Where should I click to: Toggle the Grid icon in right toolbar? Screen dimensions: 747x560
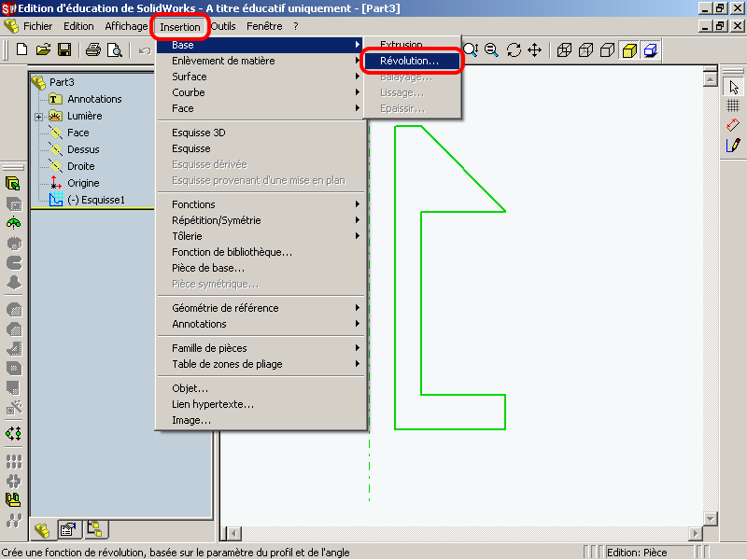pos(733,105)
